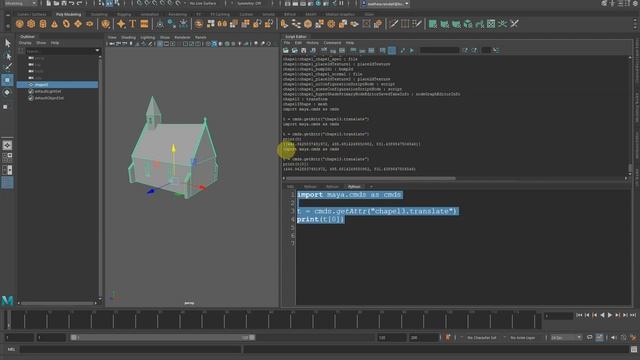This screenshot has width=640, height=360.
Task: Switch to the Rigging shelf tab
Action: [124, 14]
